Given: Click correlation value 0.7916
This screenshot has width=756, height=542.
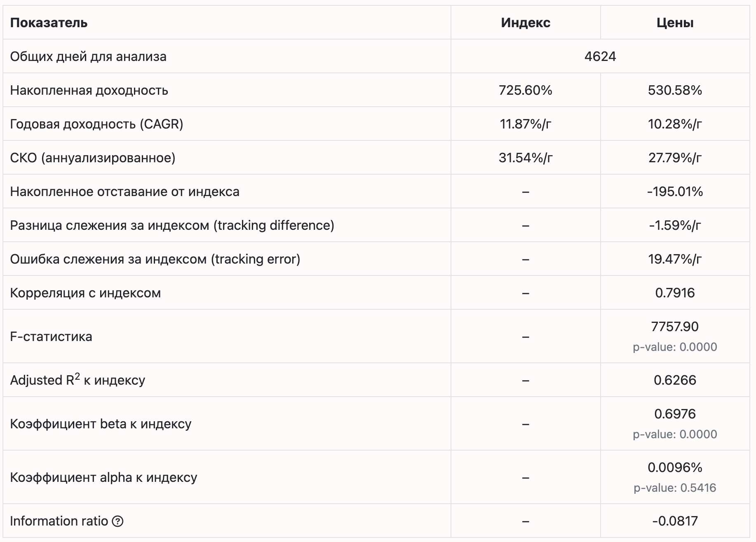Looking at the screenshot, I should click(x=675, y=293).
